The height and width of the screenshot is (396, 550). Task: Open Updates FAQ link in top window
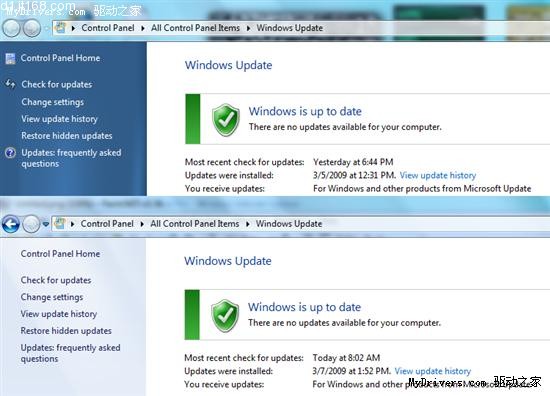coord(71,158)
